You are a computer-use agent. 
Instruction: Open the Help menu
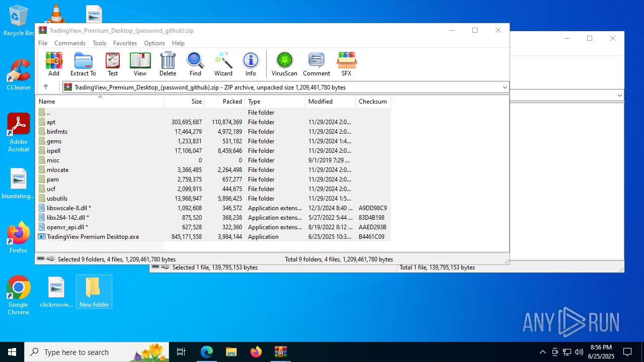[x=178, y=43]
